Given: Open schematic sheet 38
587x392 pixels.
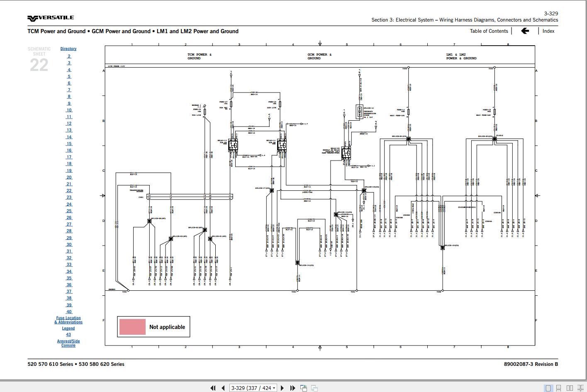Looking at the screenshot, I should click(x=69, y=298).
